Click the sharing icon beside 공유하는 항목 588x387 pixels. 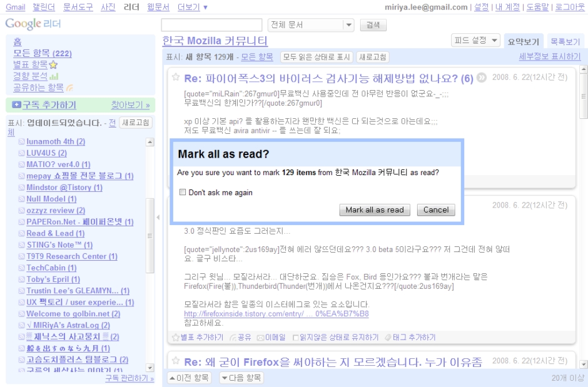(69, 88)
